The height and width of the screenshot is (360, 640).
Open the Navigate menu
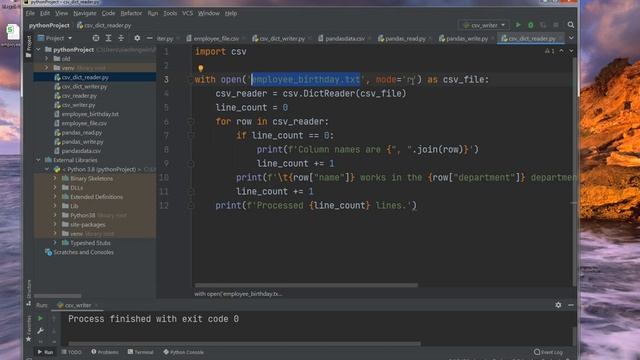click(x=84, y=13)
